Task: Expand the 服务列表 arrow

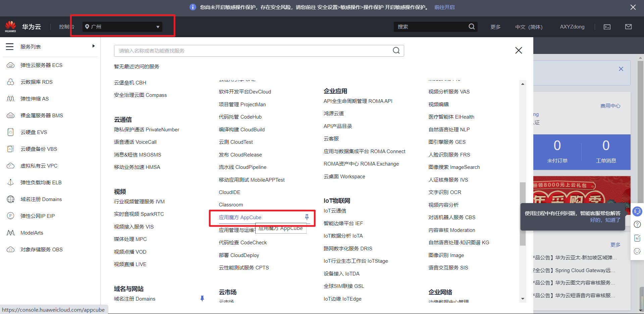Action: (94, 46)
